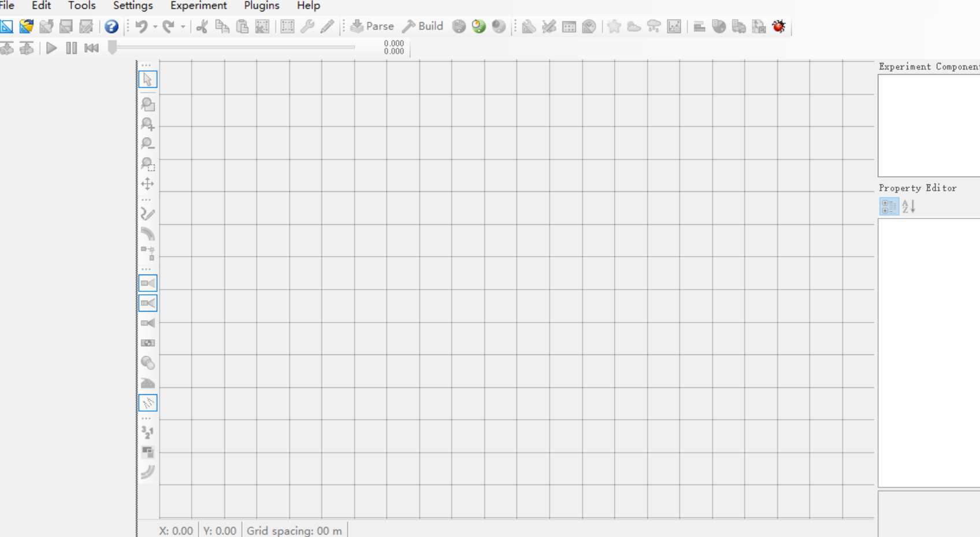Create a new network file
The image size is (980, 537).
tap(6, 27)
